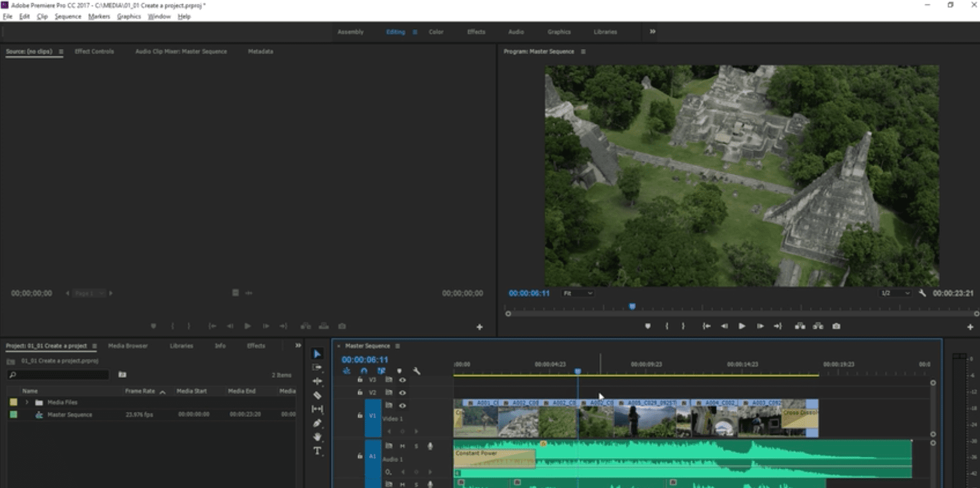Open the Sequence menu
This screenshot has height=488, width=980.
[67, 16]
